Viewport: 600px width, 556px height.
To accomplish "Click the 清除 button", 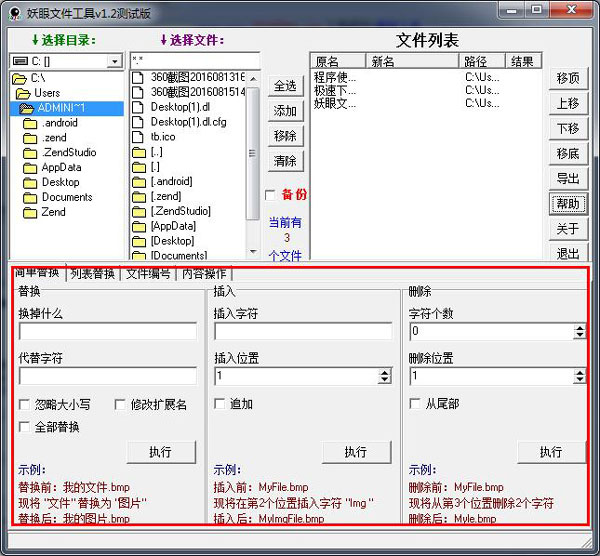I will [x=285, y=161].
